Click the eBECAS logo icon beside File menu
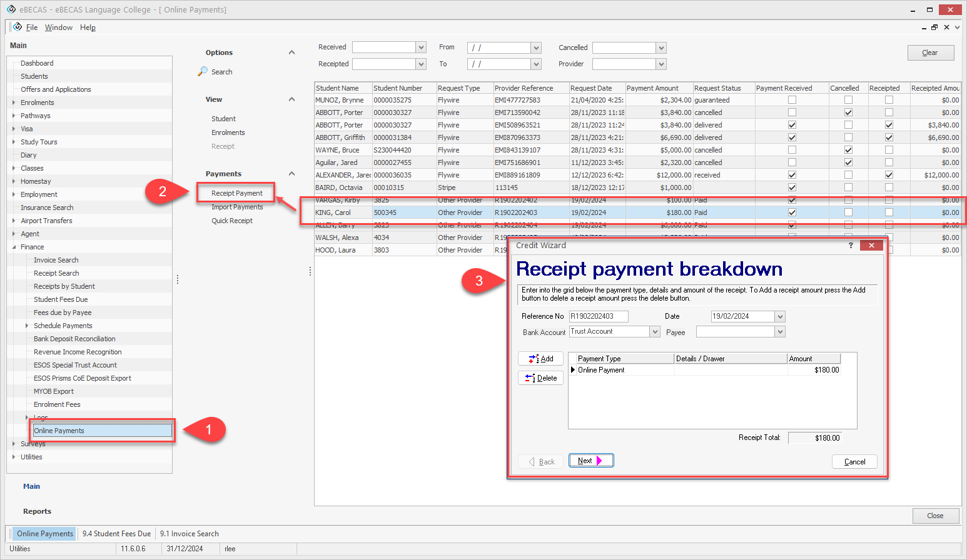 pyautogui.click(x=18, y=27)
